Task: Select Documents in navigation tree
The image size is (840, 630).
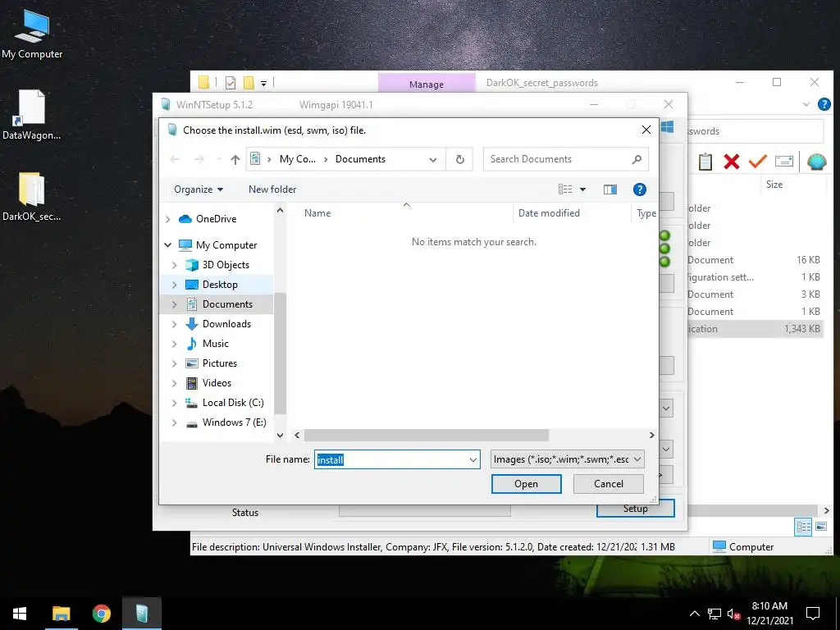Action: [x=227, y=304]
